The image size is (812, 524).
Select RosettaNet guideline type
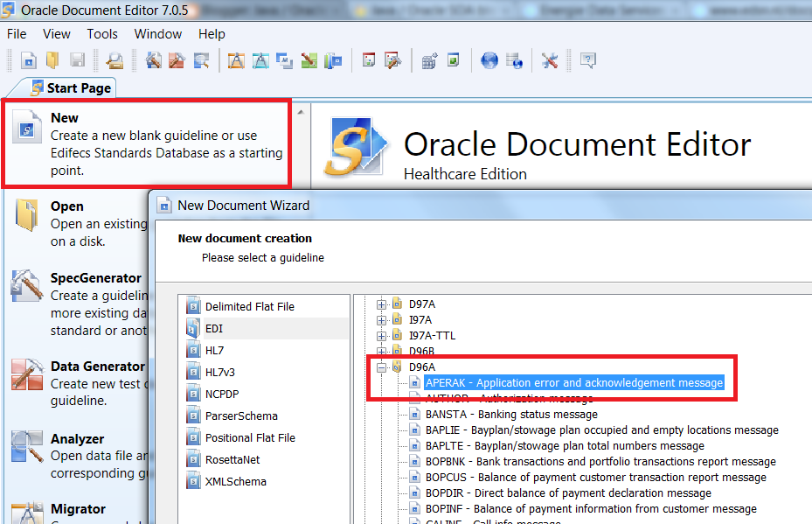point(232,460)
